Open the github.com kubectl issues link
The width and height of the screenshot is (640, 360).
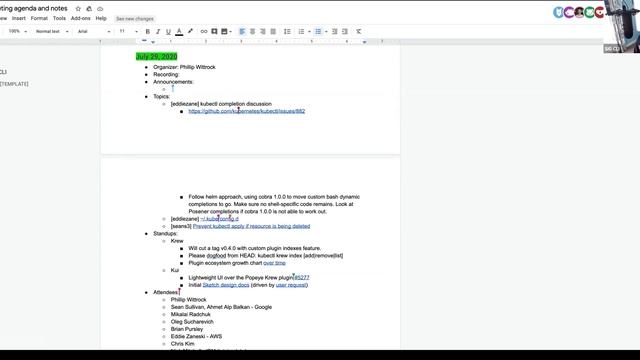pos(247,111)
